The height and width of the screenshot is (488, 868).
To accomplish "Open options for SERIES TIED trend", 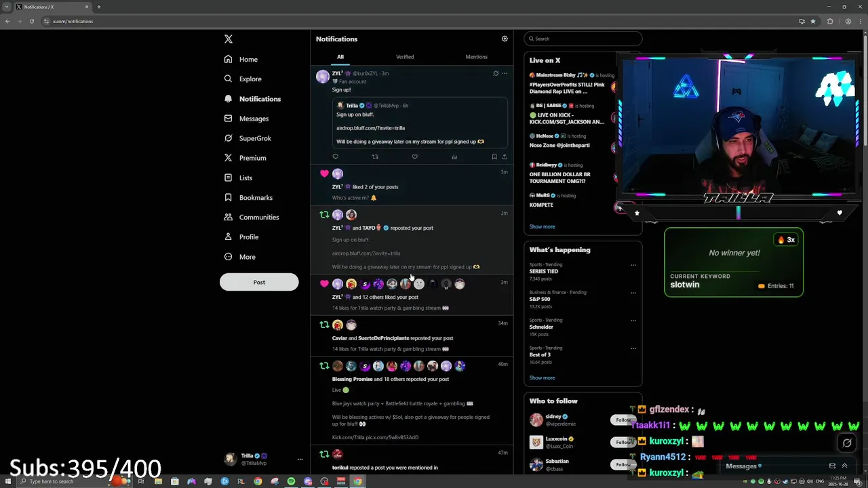I will tap(633, 265).
